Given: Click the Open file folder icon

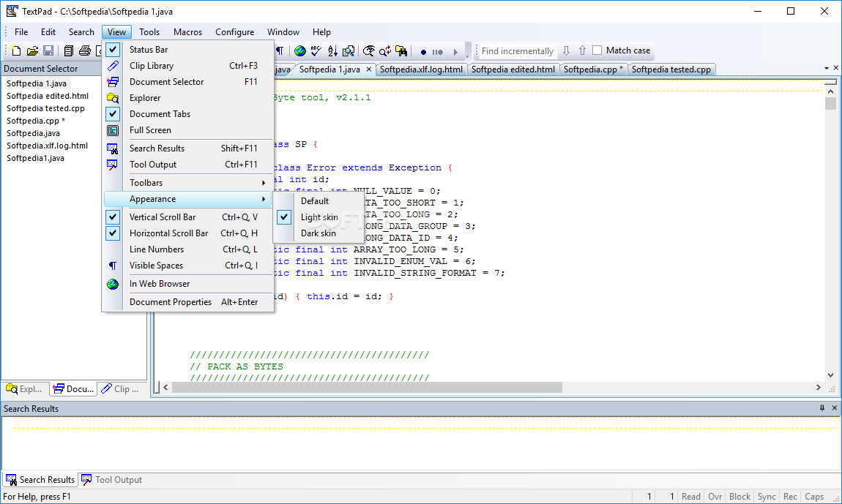Looking at the screenshot, I should [32, 51].
